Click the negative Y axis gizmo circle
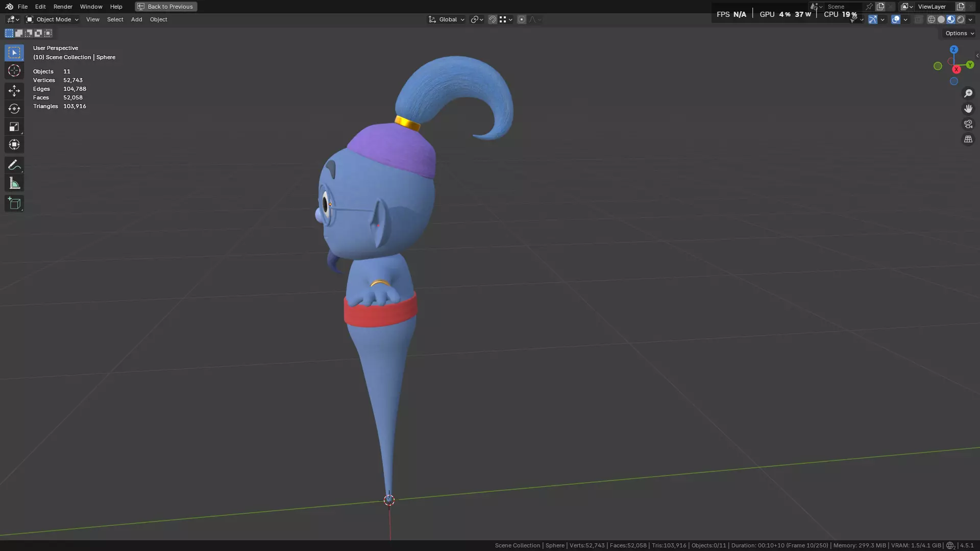 (x=938, y=66)
